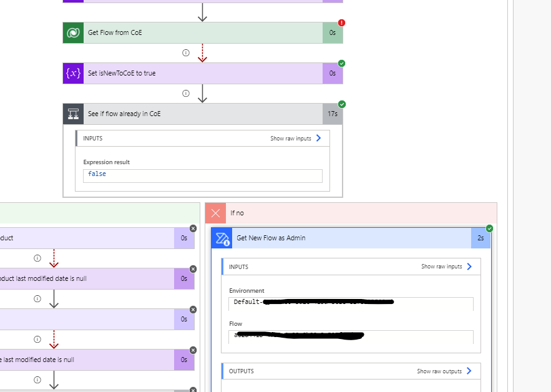
Task: Click the green success checkmark on Set isNewToCoE
Action: coord(343,62)
